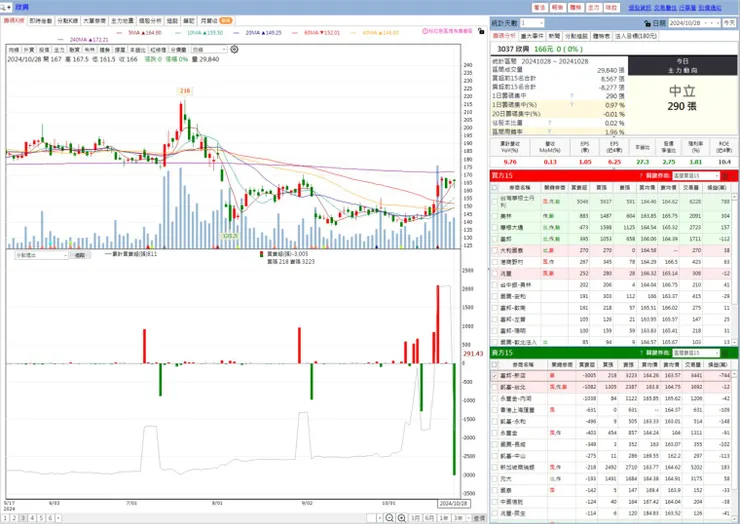This screenshot has height=524, width=740.
Task: Open the 法人目標(180元) tab
Action: [636, 36]
